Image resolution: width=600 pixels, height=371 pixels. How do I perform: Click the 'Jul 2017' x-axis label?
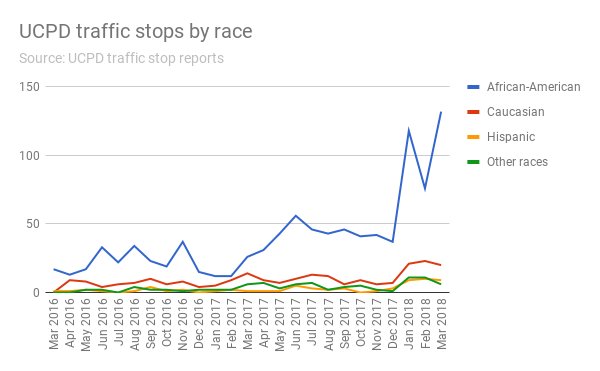[312, 322]
